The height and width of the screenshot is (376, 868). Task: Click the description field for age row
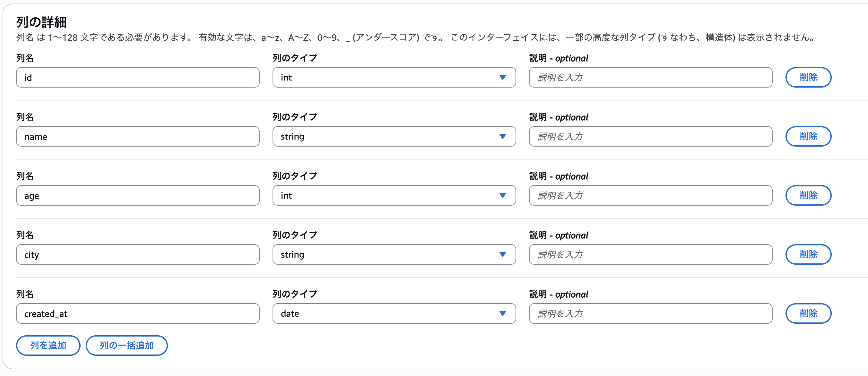[x=650, y=195]
